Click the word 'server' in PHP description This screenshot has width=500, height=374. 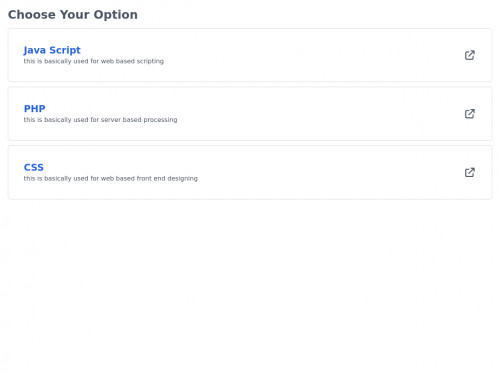pos(111,120)
